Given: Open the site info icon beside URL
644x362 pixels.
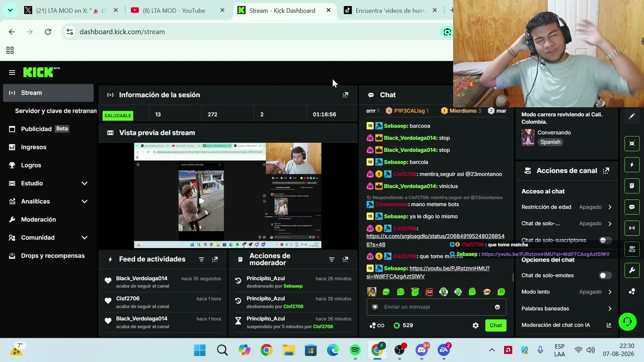Looking at the screenshot, I should click(x=69, y=32).
